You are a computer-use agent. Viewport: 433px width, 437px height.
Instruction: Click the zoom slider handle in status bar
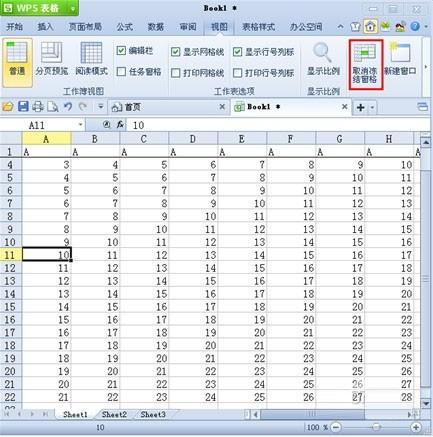pos(376,427)
